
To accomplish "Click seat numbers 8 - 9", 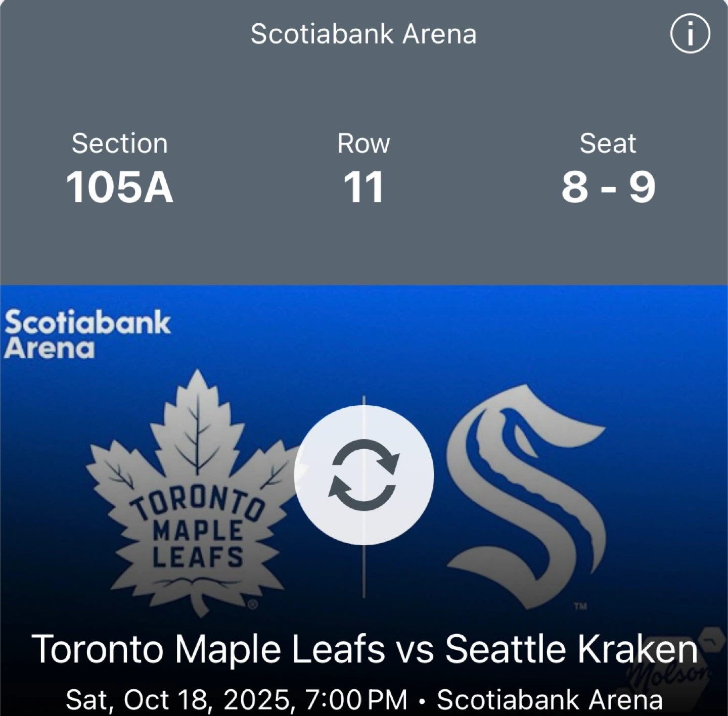I will pyautogui.click(x=608, y=187).
